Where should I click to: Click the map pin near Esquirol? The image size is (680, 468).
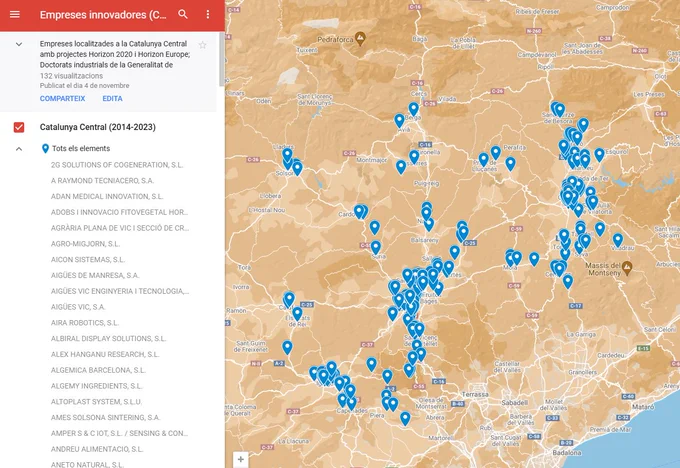click(x=599, y=154)
